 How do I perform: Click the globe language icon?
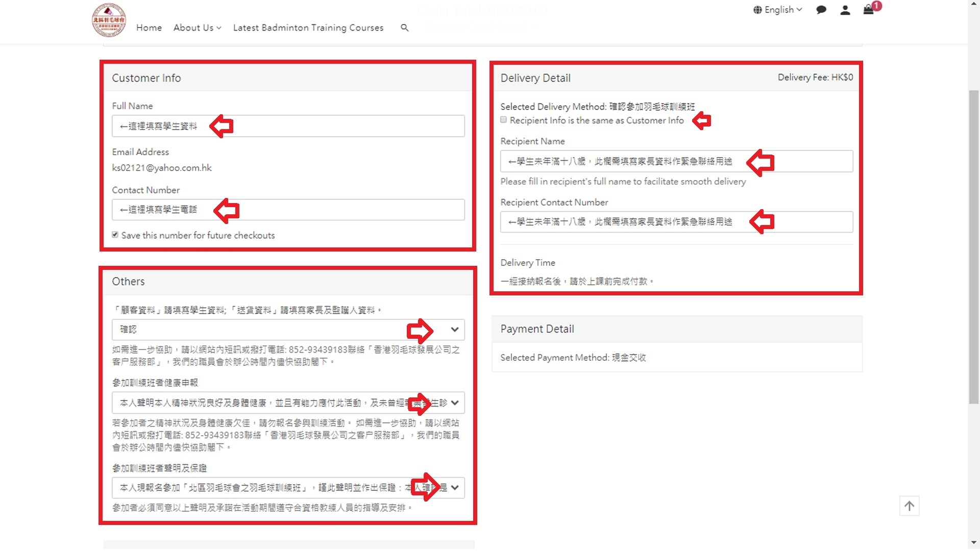(757, 10)
